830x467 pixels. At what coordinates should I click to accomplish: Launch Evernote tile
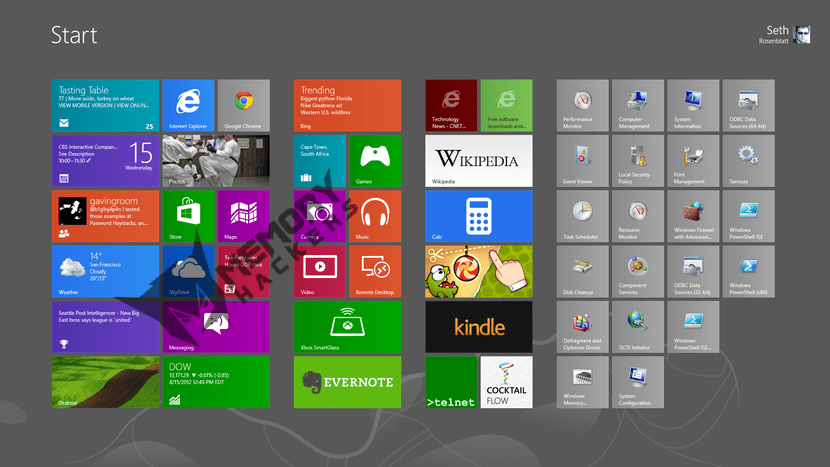click(347, 382)
